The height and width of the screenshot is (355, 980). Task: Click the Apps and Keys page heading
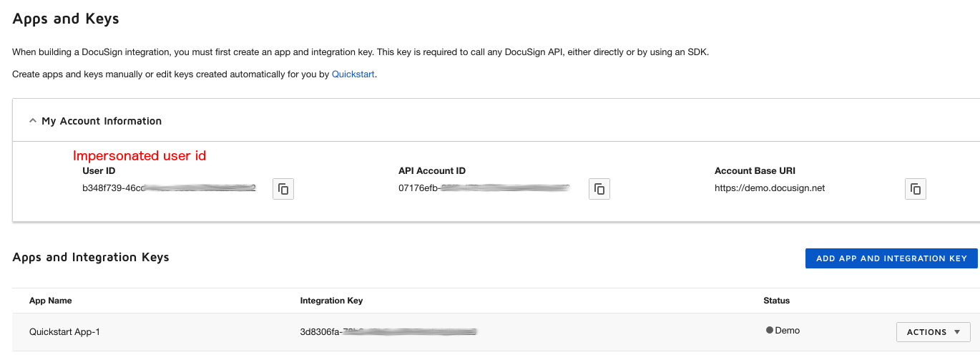[66, 19]
